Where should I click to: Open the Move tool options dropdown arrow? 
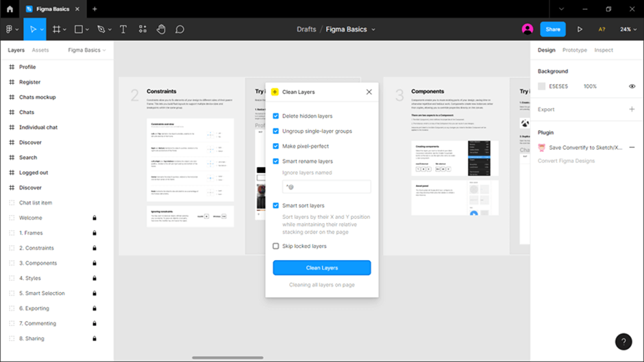click(42, 29)
